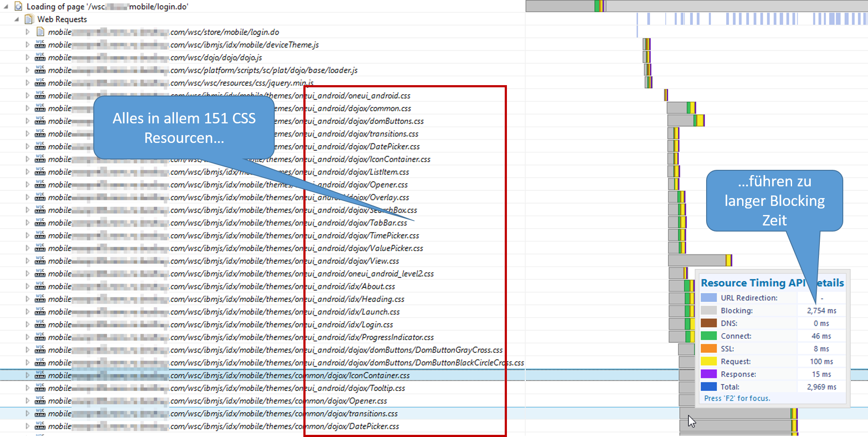Expand the login.do request row

pyautogui.click(x=27, y=32)
